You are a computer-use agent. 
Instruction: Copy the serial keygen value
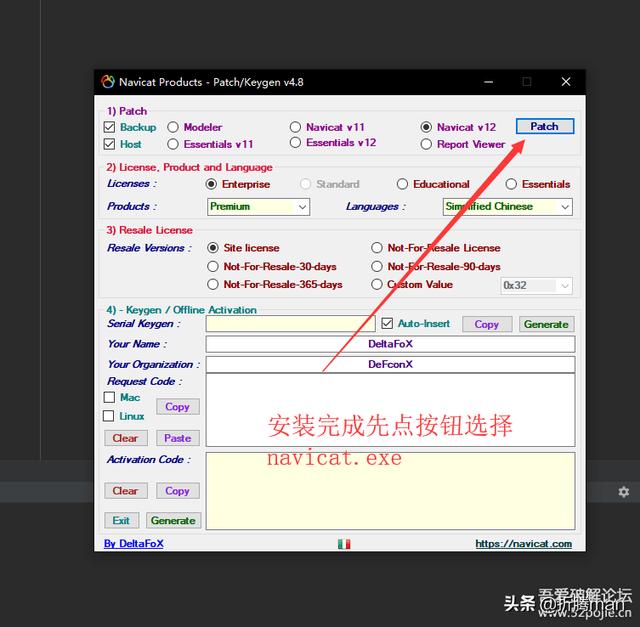point(487,324)
